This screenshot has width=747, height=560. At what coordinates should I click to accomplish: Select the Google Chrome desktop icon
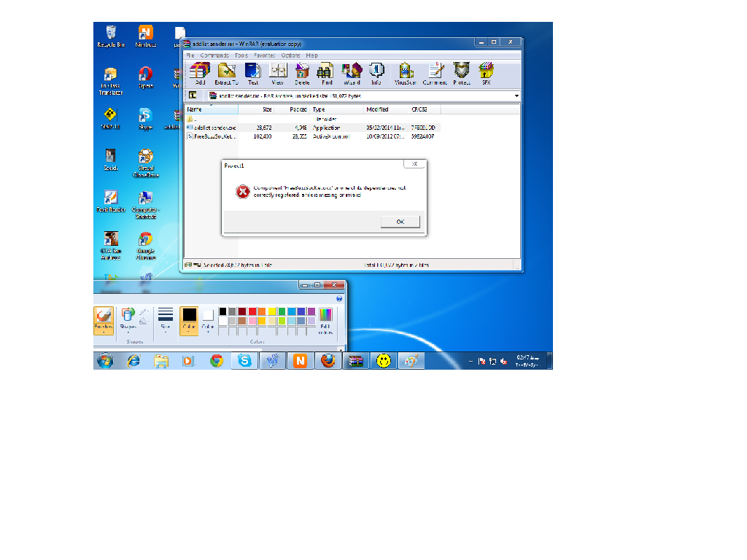click(146, 246)
